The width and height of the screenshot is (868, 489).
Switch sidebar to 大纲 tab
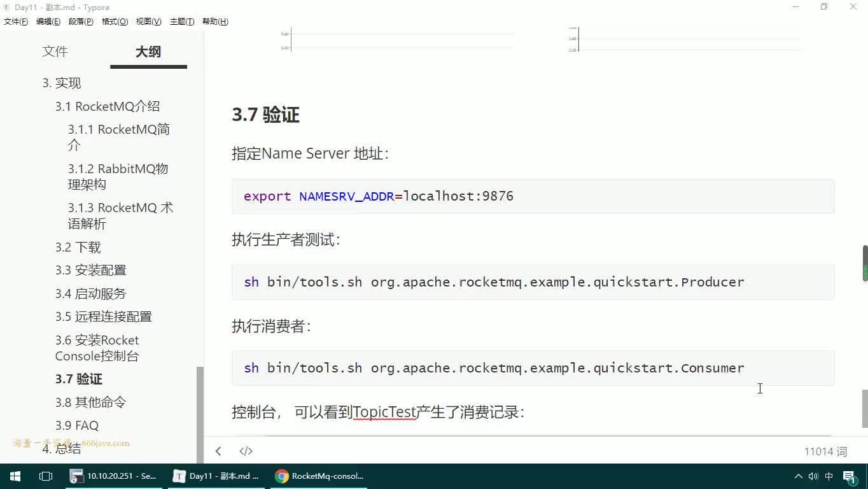148,52
